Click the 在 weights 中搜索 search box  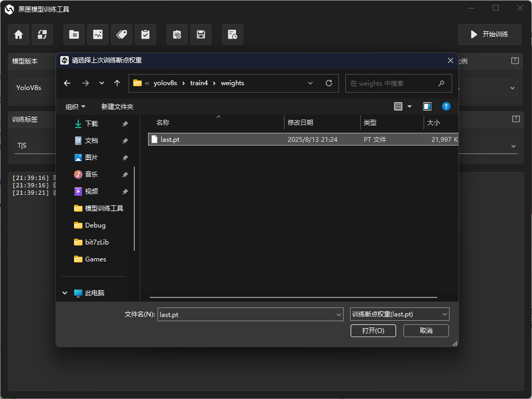coord(391,84)
